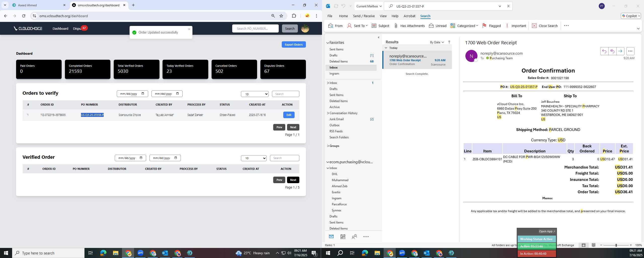Click the Outlook Send/Receive sync icon
This screenshot has height=258, width=644.
click(x=336, y=6)
